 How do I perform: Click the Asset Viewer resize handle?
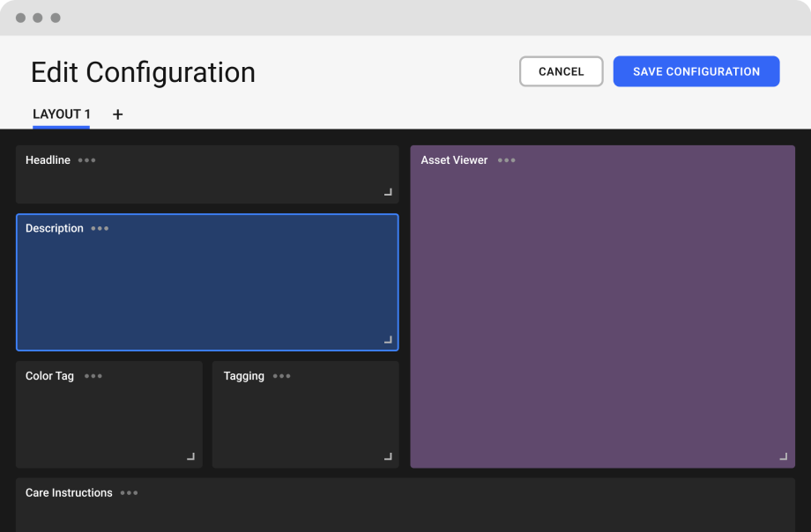click(x=783, y=457)
